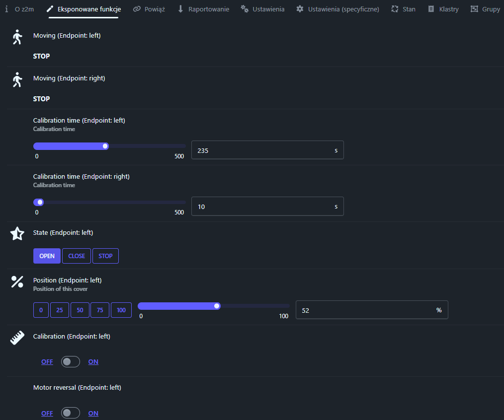Open the Raportowanie tab
Image resolution: width=504 pixels, height=420 pixels.
(x=203, y=9)
